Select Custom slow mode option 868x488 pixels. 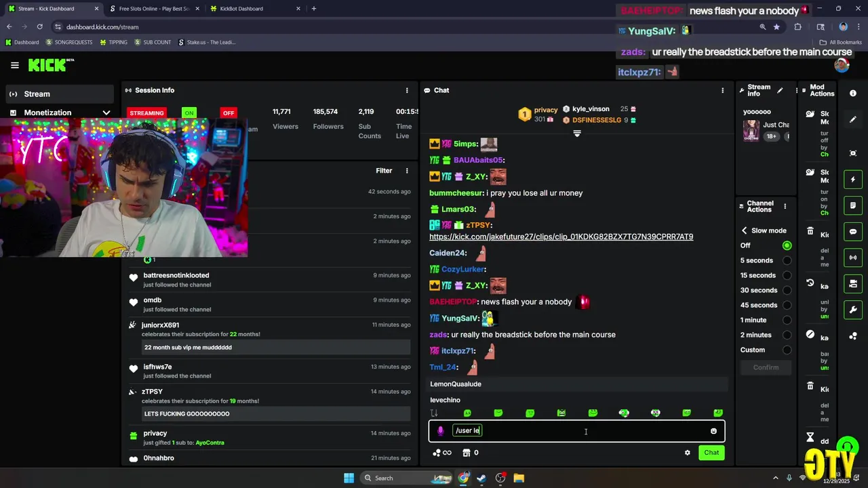point(787,350)
